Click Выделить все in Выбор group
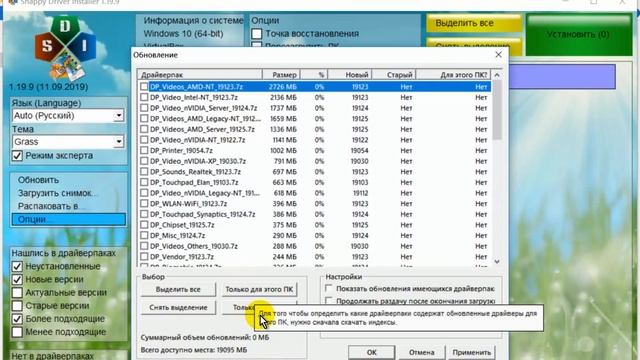This screenshot has width=640, height=360. (178, 289)
